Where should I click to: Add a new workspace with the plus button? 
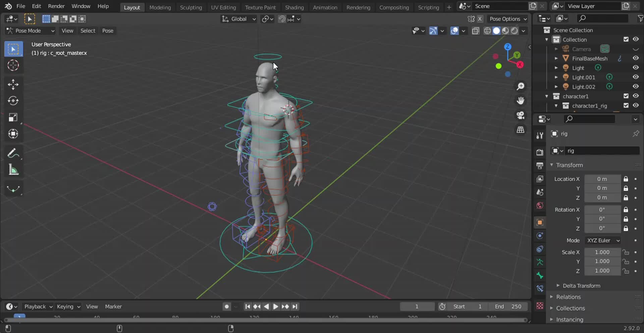[x=449, y=7]
